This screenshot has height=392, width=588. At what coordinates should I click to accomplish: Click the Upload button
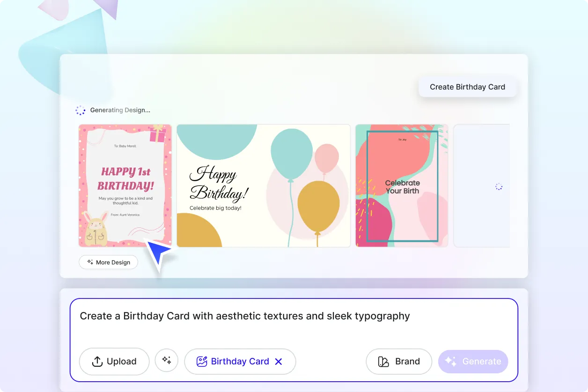point(114,361)
